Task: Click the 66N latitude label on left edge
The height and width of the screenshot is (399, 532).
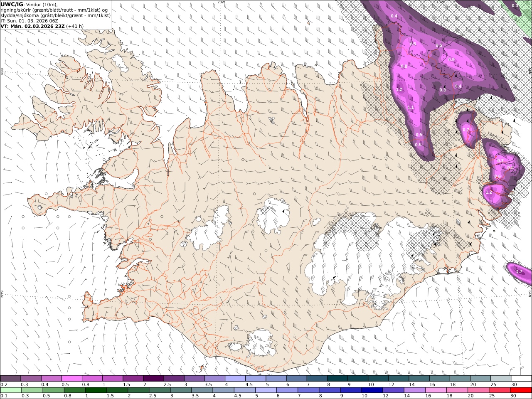Action: pos(2,72)
